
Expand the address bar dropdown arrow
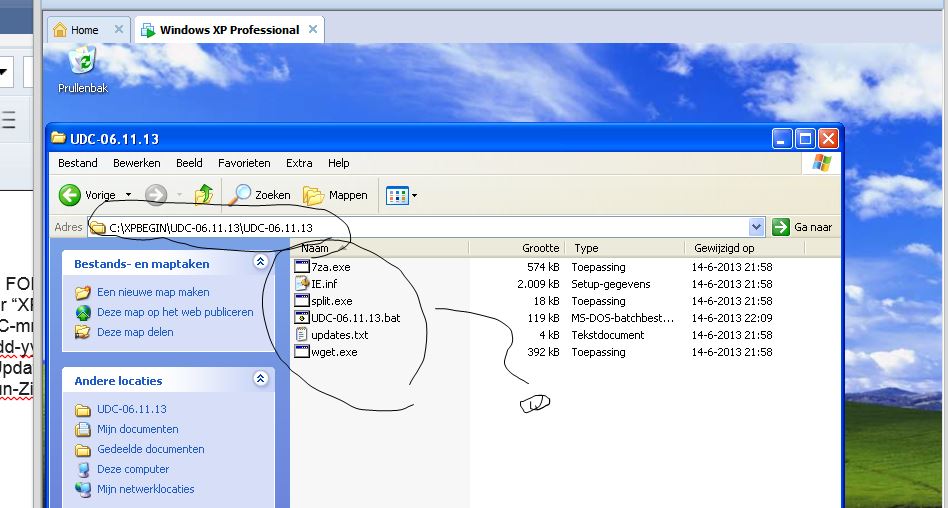tap(756, 227)
